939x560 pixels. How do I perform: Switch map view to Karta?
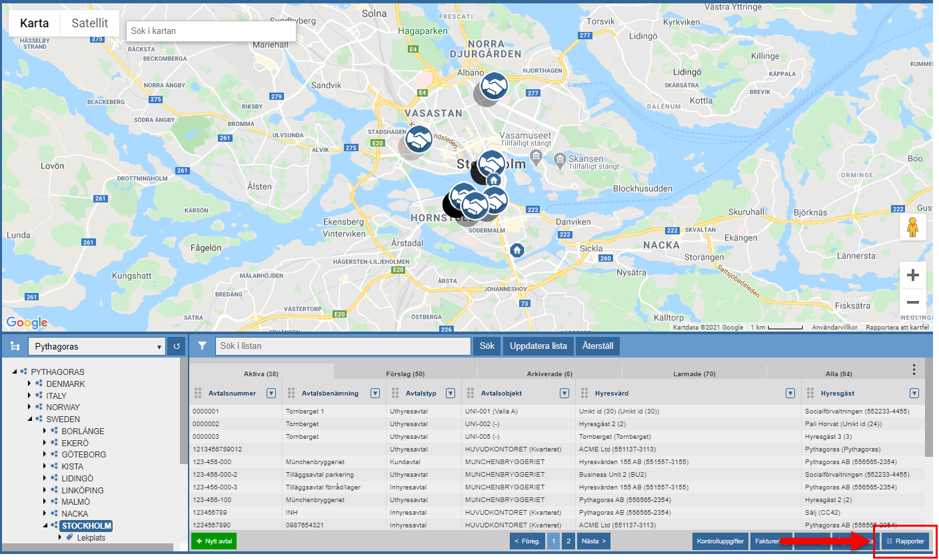34,23
